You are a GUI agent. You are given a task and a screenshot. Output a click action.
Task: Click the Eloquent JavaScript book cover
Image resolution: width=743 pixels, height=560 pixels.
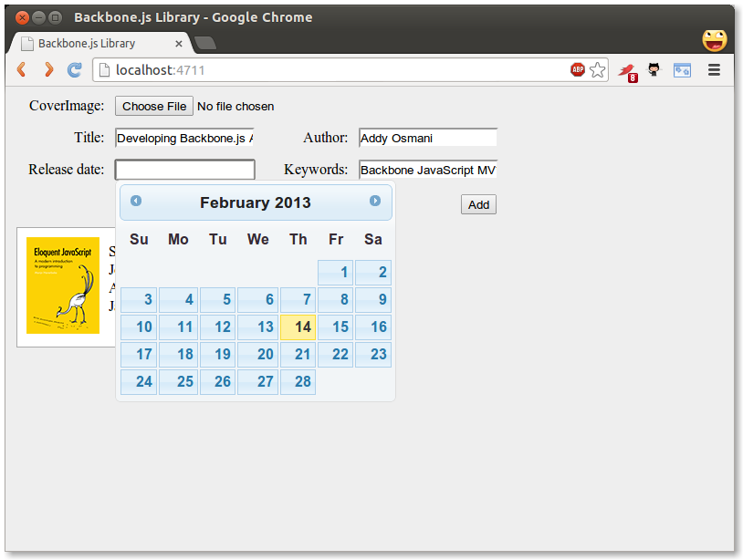coord(63,286)
